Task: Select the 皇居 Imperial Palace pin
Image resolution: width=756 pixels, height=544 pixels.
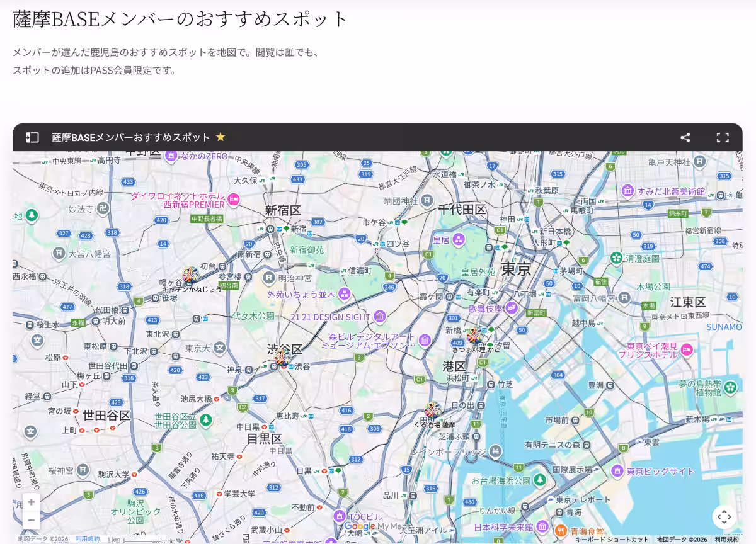Action: pyautogui.click(x=459, y=239)
